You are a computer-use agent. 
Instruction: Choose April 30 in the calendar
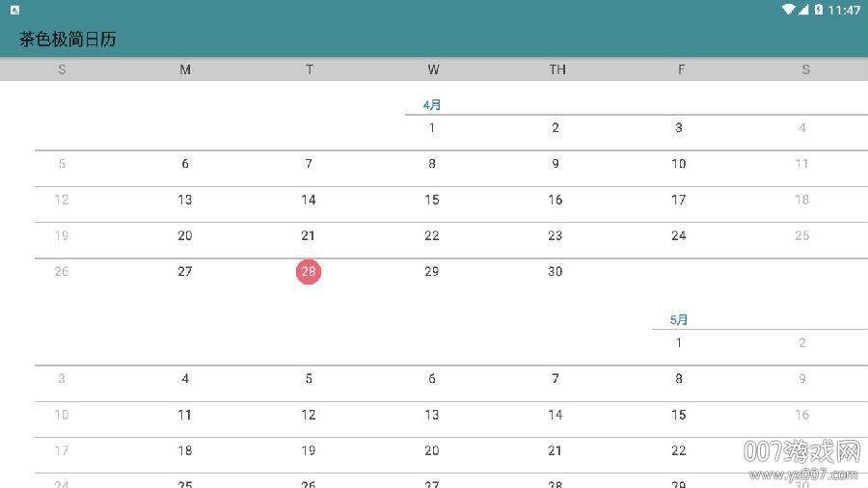[x=556, y=272]
